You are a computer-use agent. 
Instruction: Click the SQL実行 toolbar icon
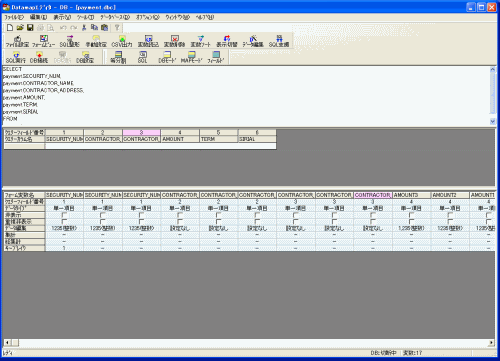[16, 57]
